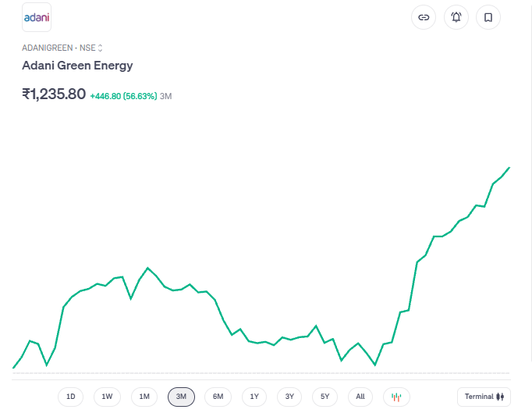View the 3Y price history
Screen dimensions: 532x413
pyautogui.click(x=289, y=397)
